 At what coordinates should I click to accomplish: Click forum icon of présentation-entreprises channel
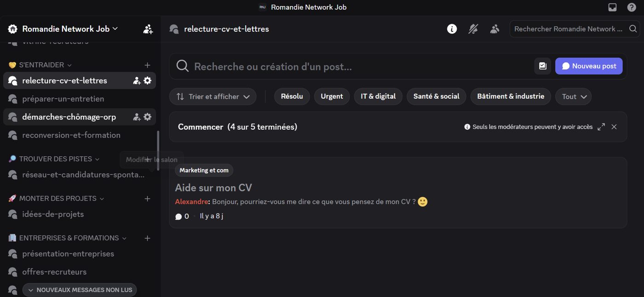12,254
